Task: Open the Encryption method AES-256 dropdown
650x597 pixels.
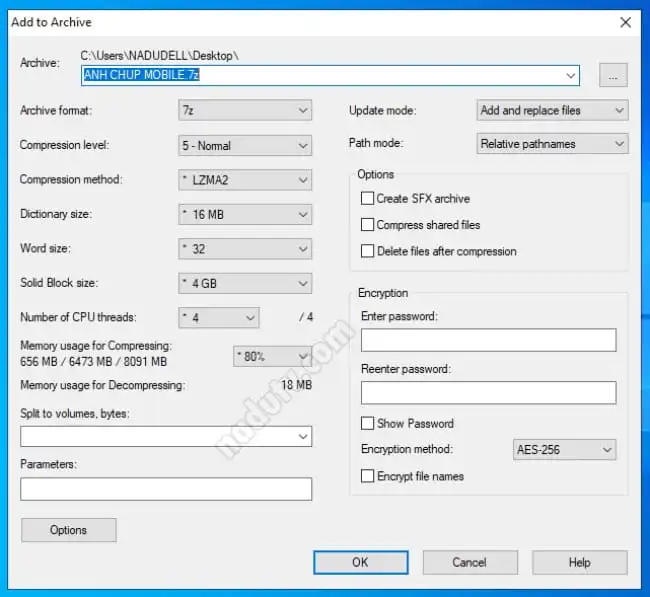Action: 564,450
